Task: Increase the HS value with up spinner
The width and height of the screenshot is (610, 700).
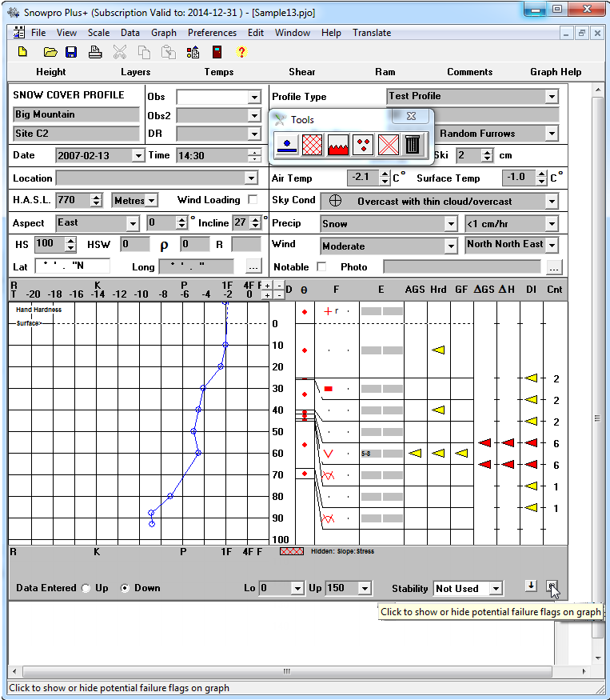Action: point(70,240)
